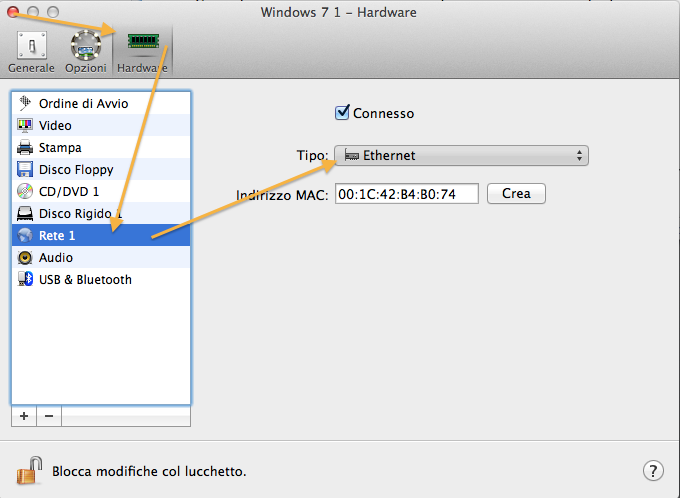The width and height of the screenshot is (680, 498).
Task: Click the floppy disk icon
Action: coord(25,169)
